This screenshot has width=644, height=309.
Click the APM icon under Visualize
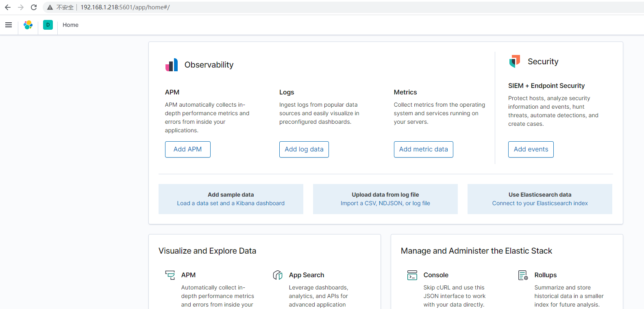coord(170,275)
